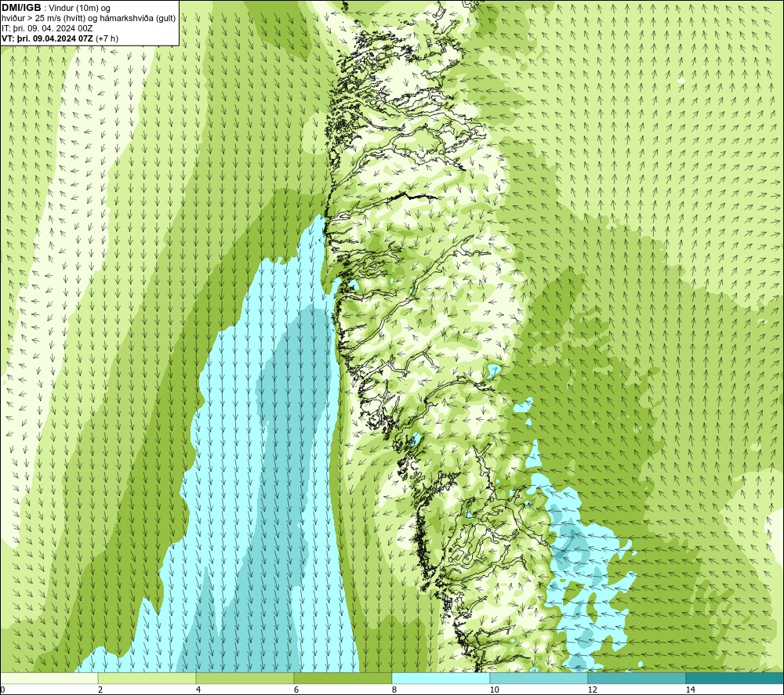Click the 4–6 m/s green swatch
The image size is (784, 695).
245,678
